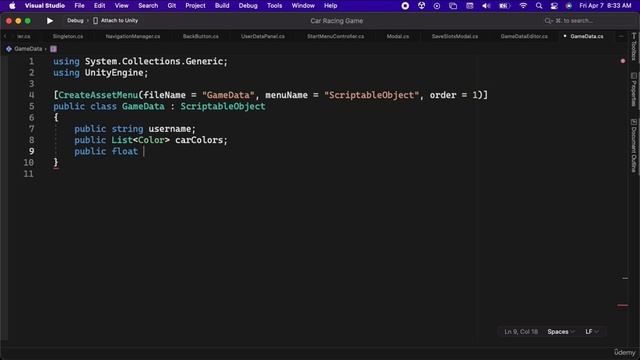Click the Car Racing Game window title
This screenshot has width=640, height=360.
coord(336,21)
